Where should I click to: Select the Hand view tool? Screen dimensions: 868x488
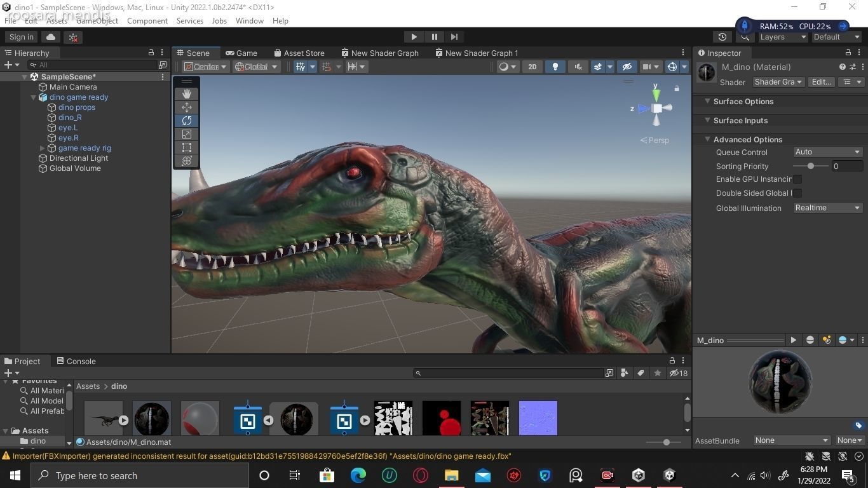[187, 93]
